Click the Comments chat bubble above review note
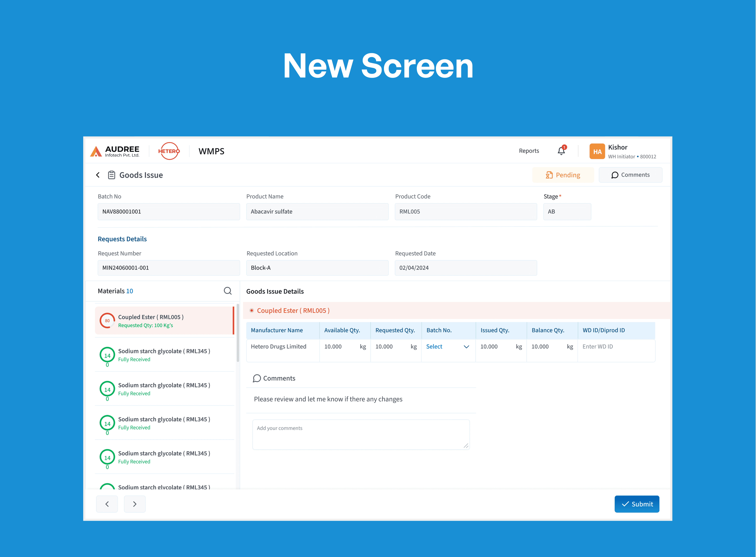756x557 pixels. click(x=257, y=378)
